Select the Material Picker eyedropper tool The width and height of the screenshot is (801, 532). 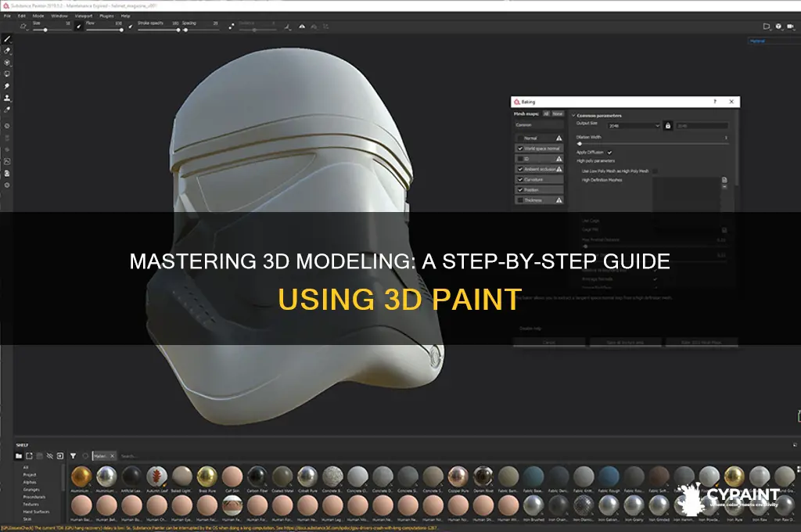click(7, 110)
